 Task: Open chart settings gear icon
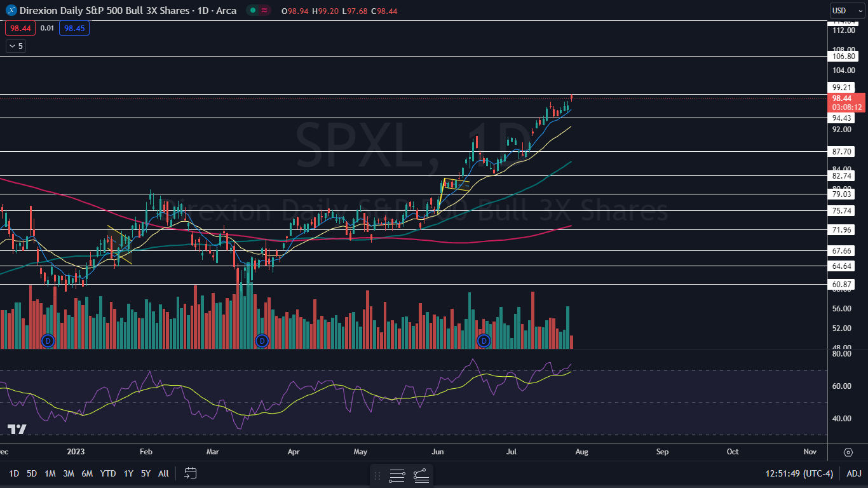coord(848,452)
